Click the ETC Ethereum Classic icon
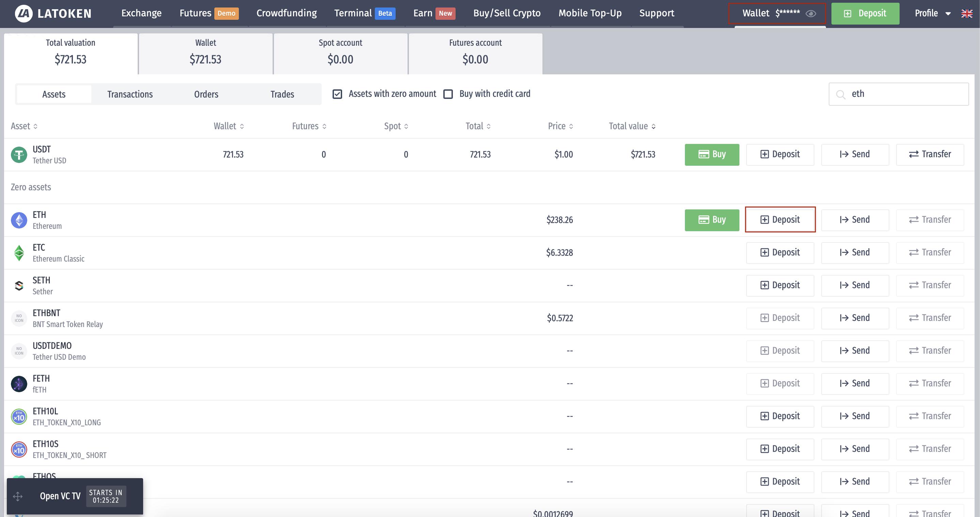The image size is (980, 517). point(19,253)
